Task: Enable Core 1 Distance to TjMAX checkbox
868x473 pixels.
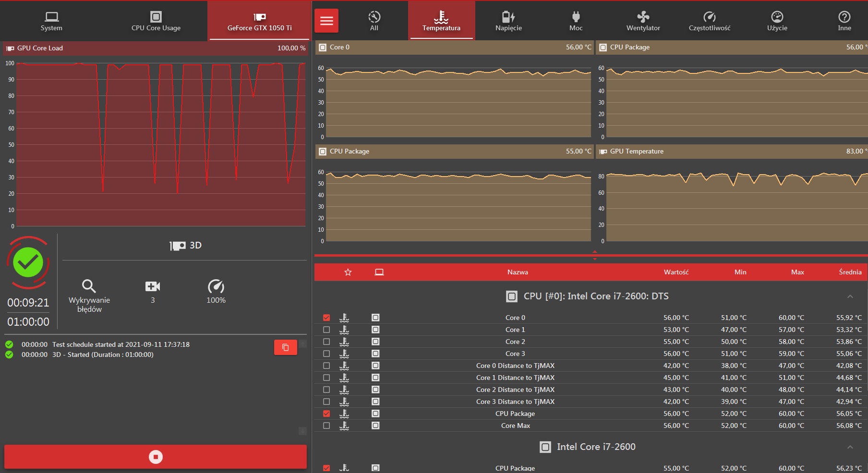Action: coord(326,378)
